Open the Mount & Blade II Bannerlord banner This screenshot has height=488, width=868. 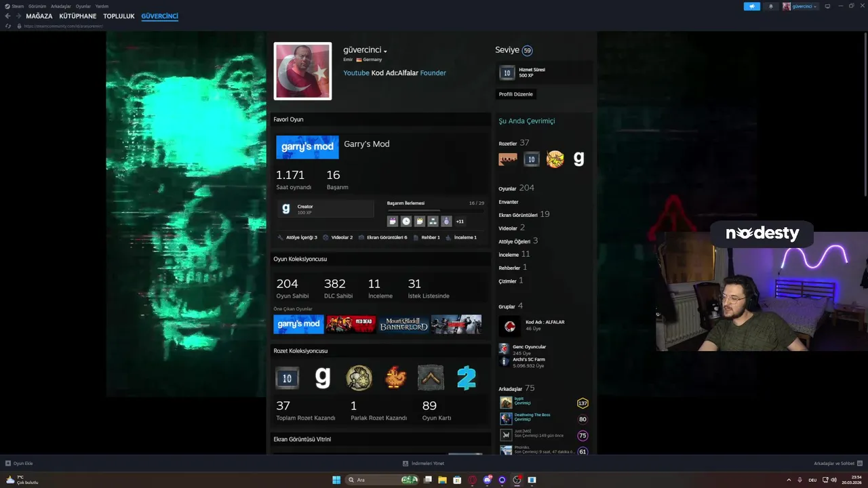click(403, 324)
